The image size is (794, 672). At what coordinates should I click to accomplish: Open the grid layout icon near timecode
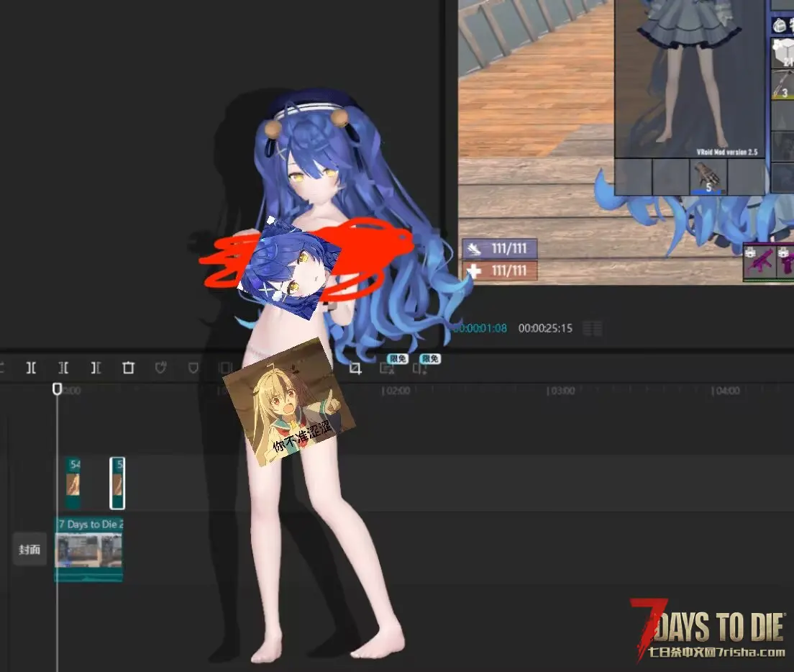click(593, 329)
